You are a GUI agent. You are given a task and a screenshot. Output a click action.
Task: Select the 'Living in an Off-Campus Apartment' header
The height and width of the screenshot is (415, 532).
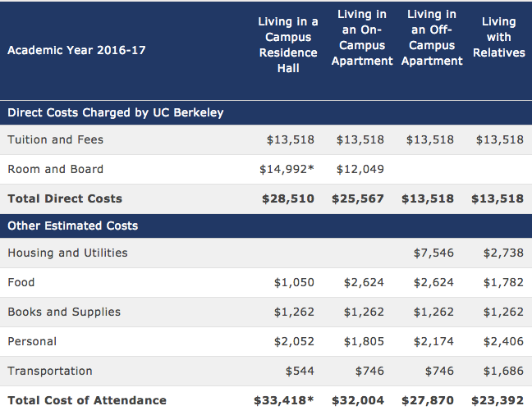432,38
